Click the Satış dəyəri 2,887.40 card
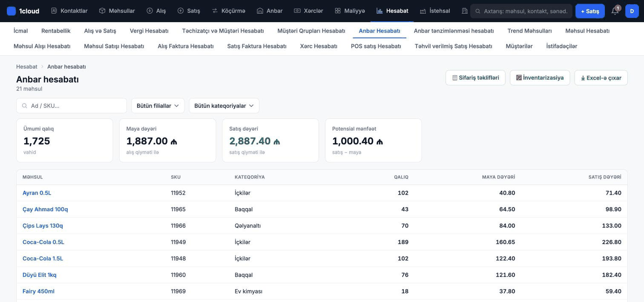644x302 pixels. (x=270, y=140)
